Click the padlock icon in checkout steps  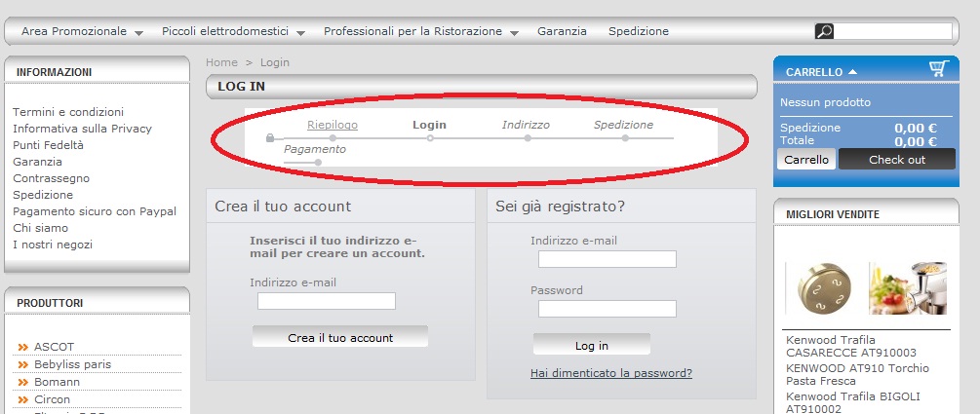pyautogui.click(x=270, y=138)
